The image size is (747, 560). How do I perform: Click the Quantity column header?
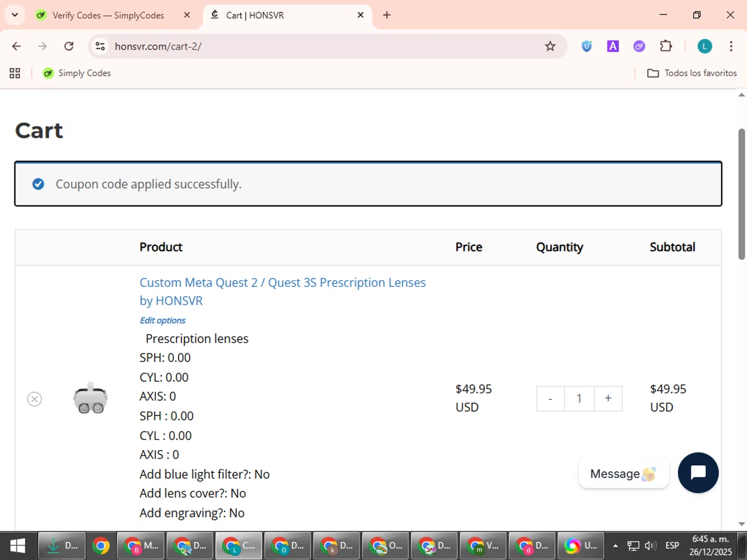coord(559,247)
